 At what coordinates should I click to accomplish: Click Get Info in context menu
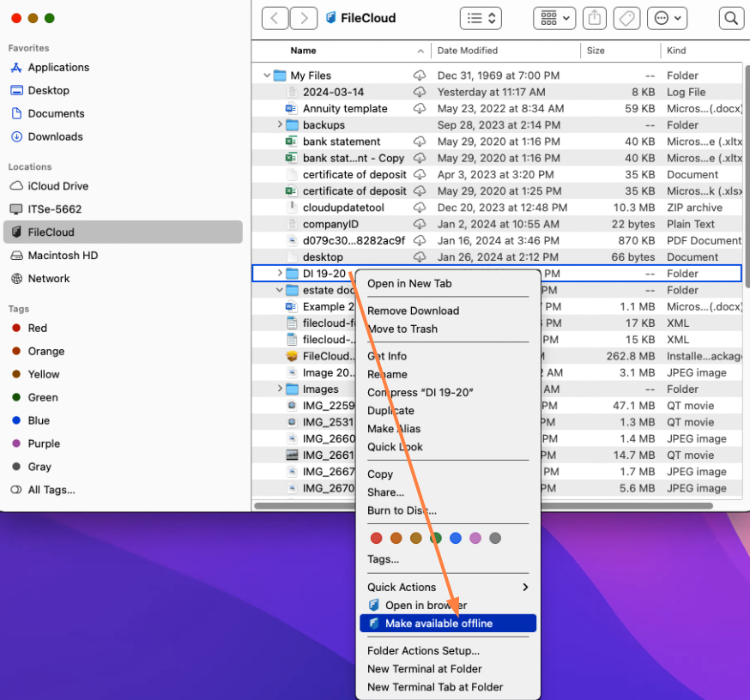tap(387, 356)
